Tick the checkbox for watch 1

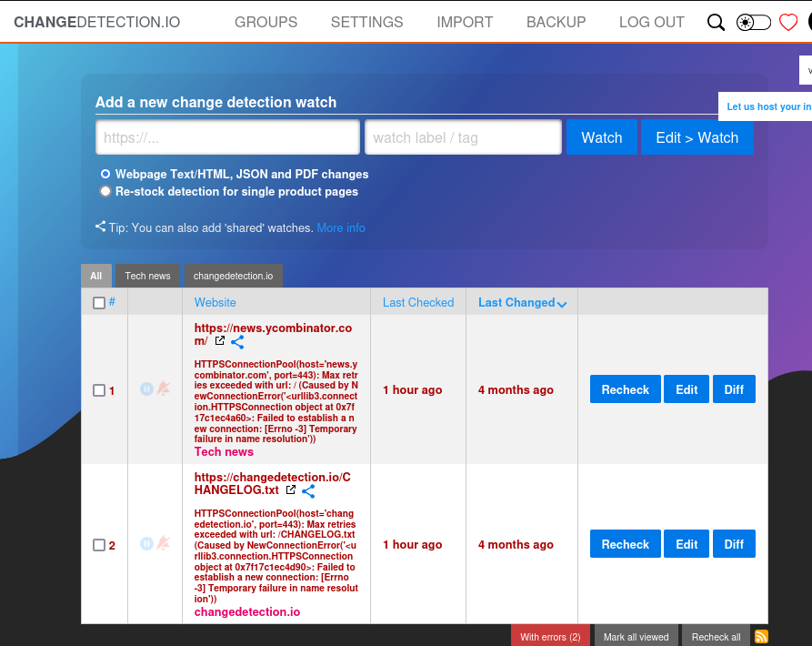pos(99,390)
